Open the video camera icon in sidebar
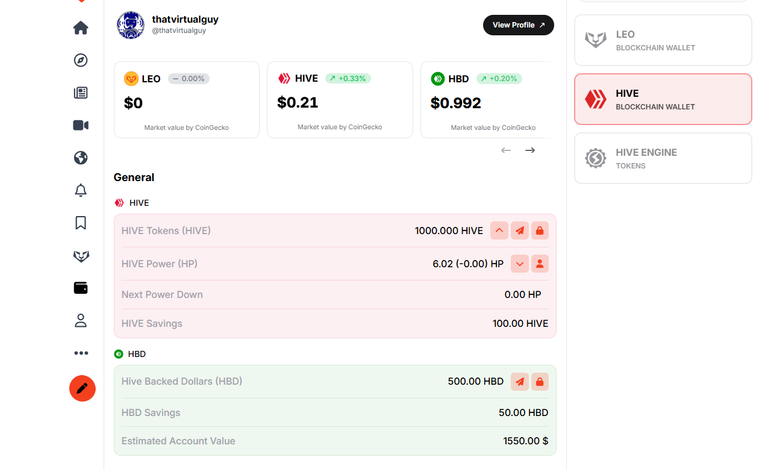 click(81, 125)
